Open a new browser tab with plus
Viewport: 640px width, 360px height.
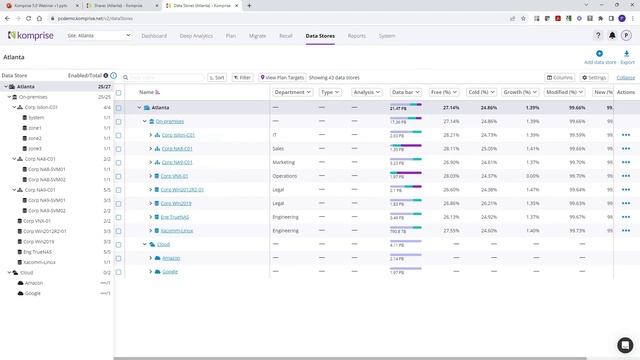[249, 6]
